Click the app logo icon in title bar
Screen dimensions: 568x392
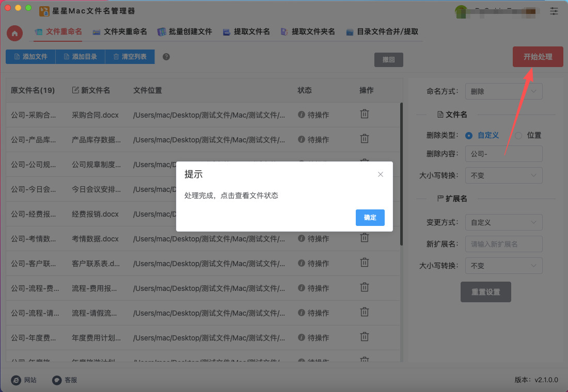point(44,11)
